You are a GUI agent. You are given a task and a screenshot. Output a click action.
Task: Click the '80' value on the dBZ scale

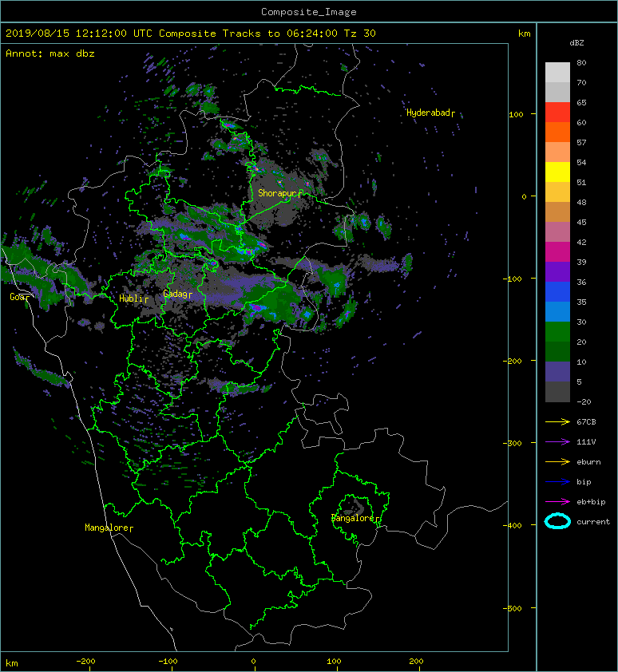point(581,62)
